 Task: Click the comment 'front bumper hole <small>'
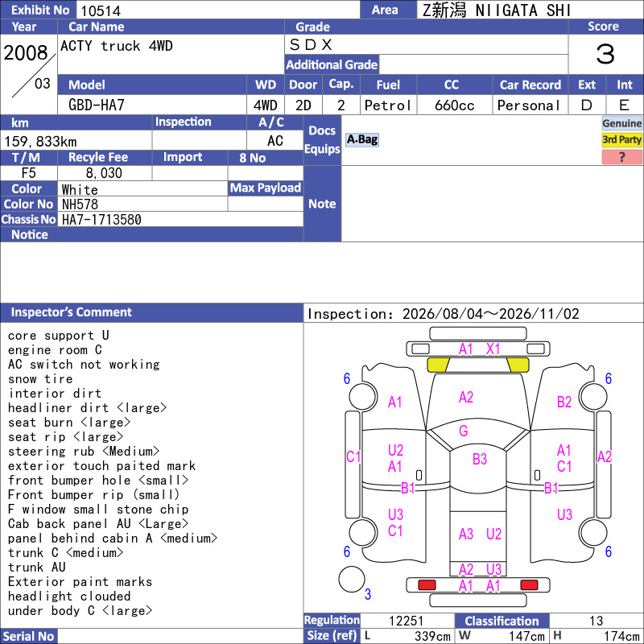click(x=98, y=480)
